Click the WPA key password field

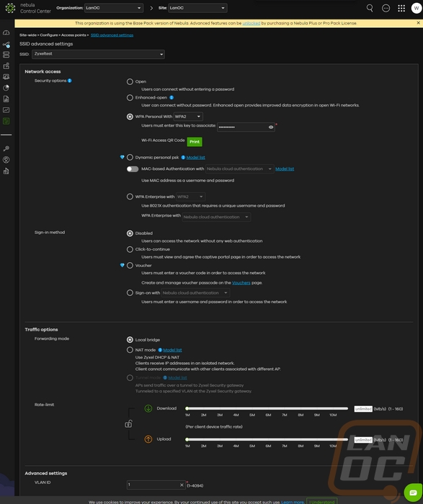pyautogui.click(x=246, y=127)
